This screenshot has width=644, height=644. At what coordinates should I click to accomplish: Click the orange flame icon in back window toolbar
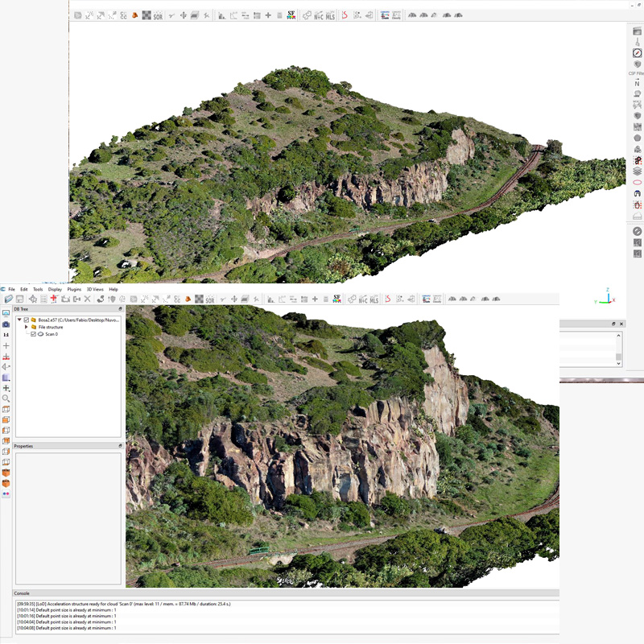pyautogui.click(x=134, y=15)
